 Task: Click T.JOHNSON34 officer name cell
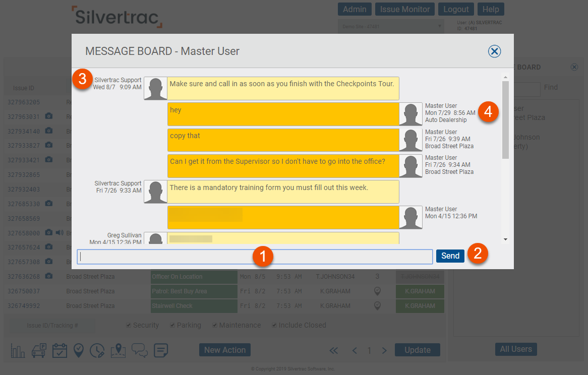[335, 277]
